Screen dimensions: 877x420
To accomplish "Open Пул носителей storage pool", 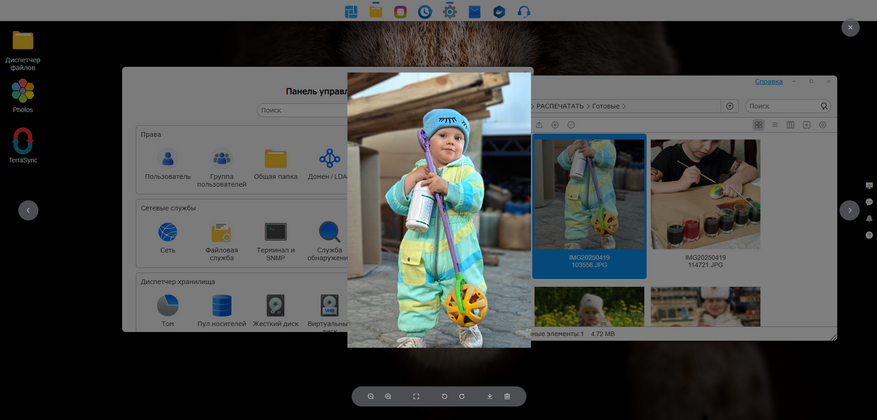I will (221, 311).
